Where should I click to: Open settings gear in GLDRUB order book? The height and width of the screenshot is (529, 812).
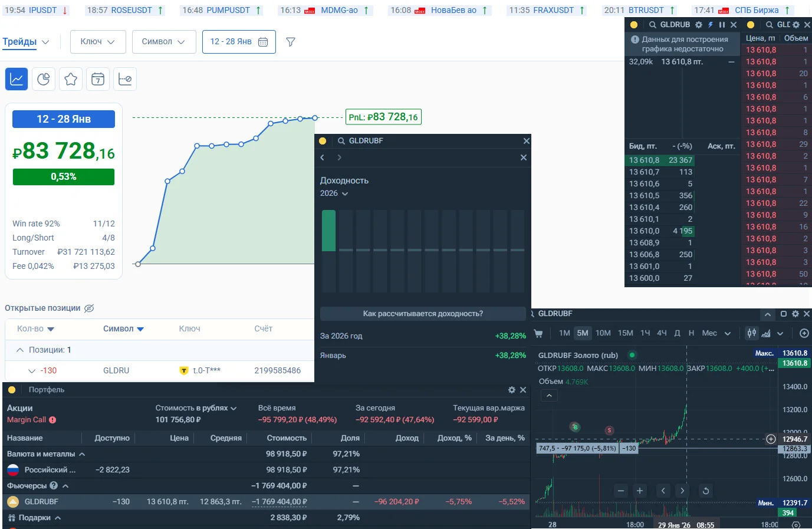point(699,25)
